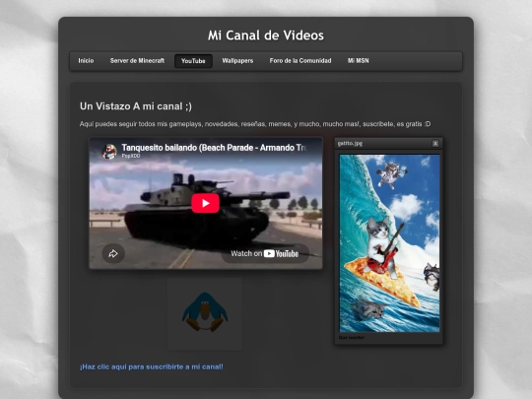Click the video title Tanquesito bailando
The height and width of the screenshot is (399, 532).
pyautogui.click(x=214, y=148)
